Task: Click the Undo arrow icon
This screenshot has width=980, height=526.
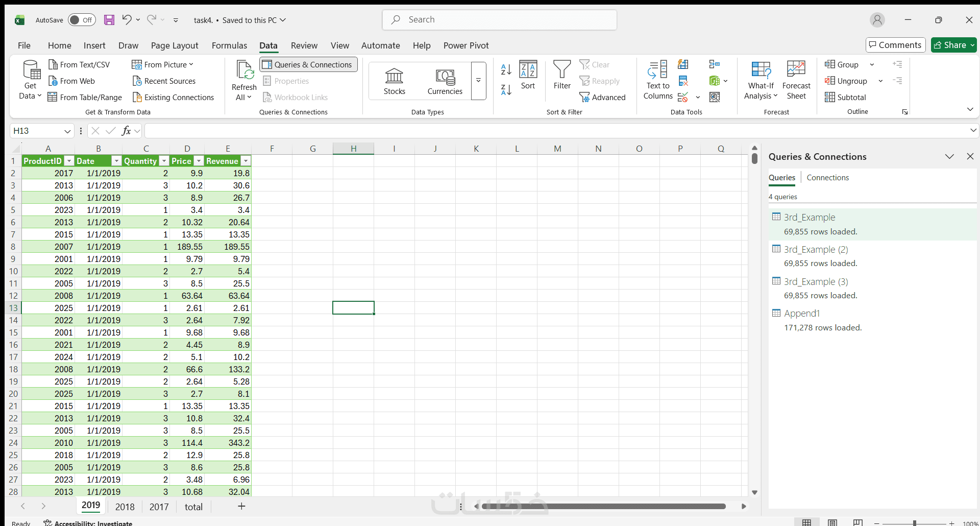Action: coord(127,20)
